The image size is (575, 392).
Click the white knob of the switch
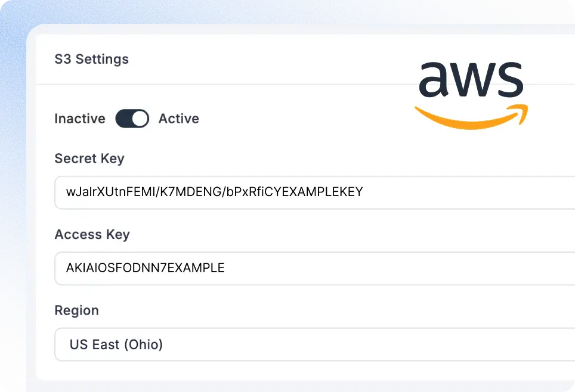(140, 119)
